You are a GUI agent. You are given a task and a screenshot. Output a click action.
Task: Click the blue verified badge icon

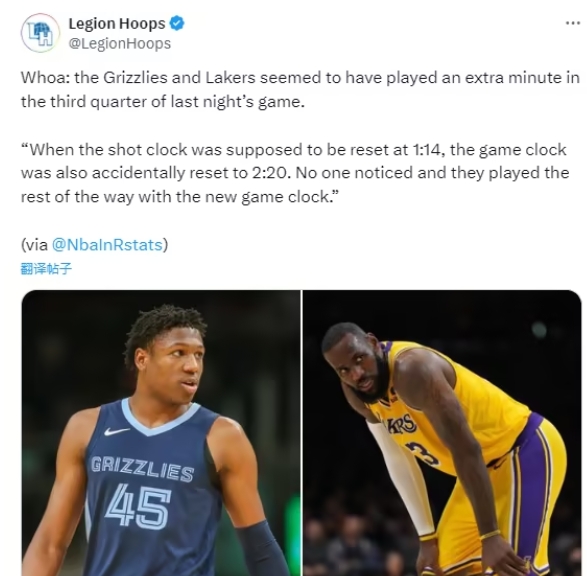pos(177,23)
